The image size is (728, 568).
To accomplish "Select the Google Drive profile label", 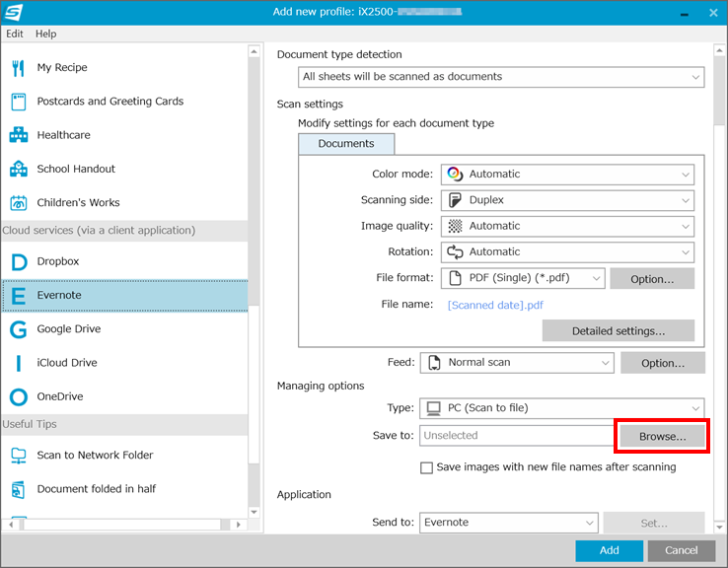I will click(69, 329).
